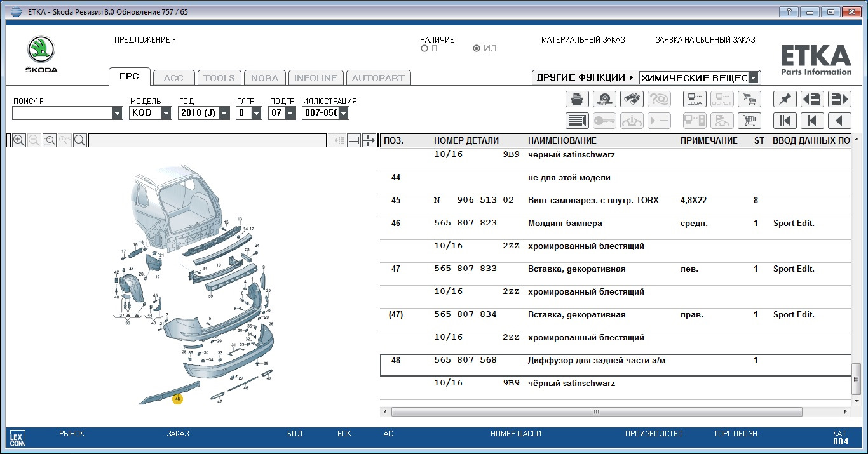This screenshot has height=454, width=868.
Task: Click the Skoda logo
Action: pyautogui.click(x=41, y=55)
